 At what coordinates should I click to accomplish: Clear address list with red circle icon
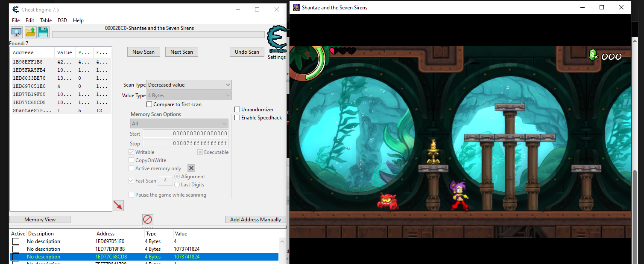[x=147, y=220]
